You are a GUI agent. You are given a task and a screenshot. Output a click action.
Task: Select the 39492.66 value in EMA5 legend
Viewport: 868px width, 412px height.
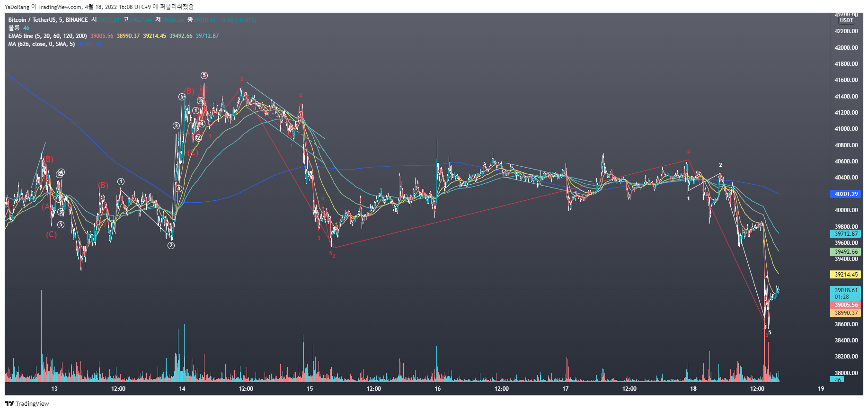(181, 36)
